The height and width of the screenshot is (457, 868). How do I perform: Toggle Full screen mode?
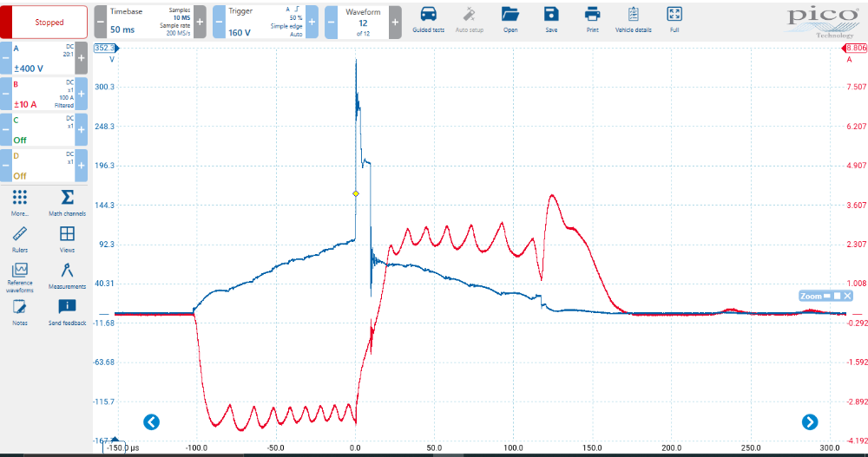click(x=674, y=15)
